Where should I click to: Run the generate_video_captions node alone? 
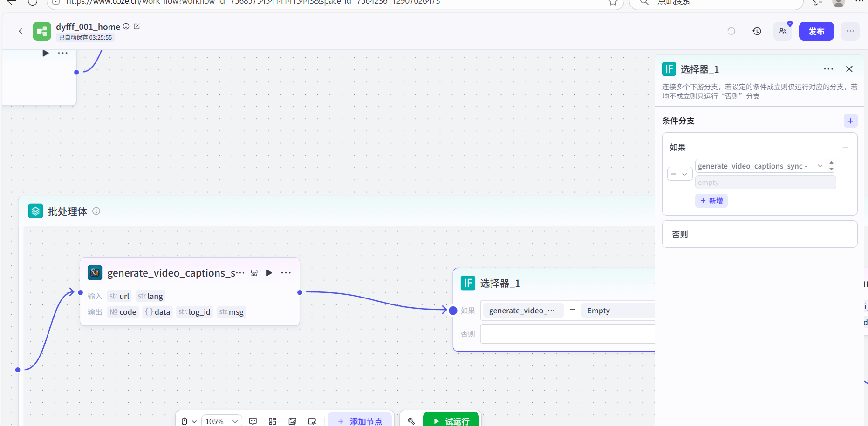point(269,273)
